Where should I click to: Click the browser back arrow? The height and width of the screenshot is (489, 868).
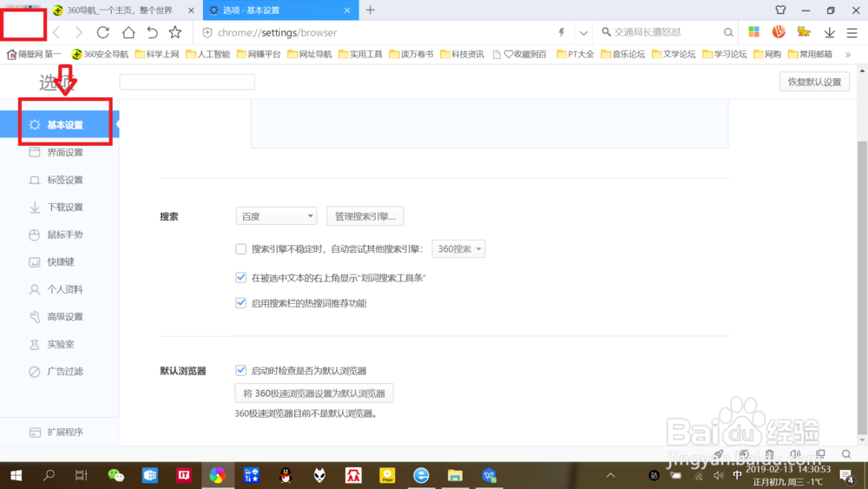[x=56, y=33]
